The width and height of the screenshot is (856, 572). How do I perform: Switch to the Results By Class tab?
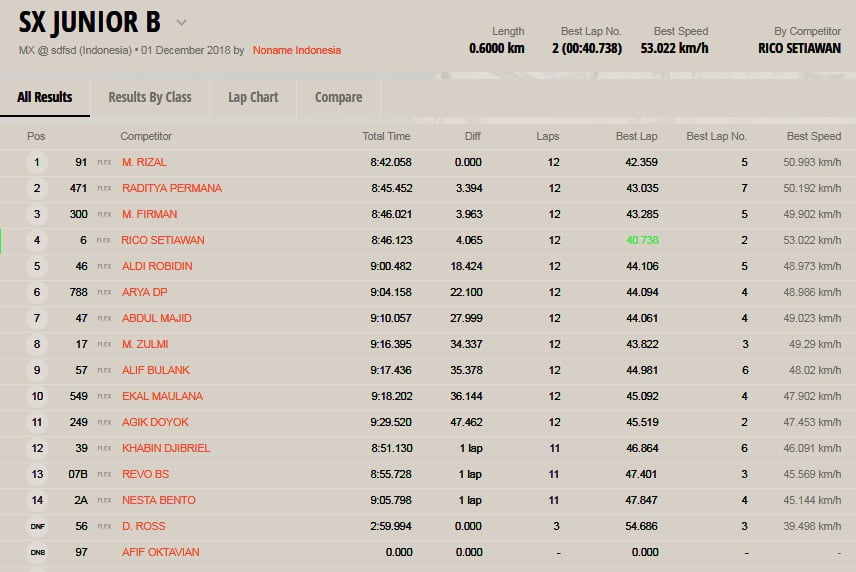150,97
